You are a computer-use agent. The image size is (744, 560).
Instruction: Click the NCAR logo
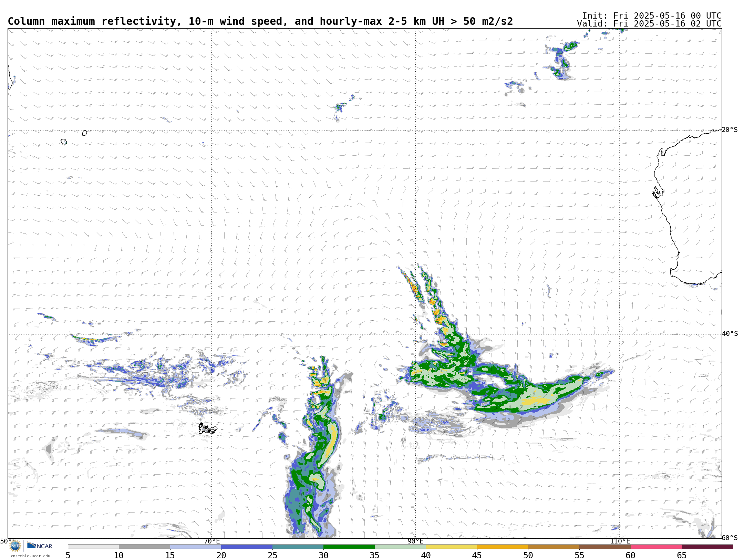pyautogui.click(x=40, y=546)
